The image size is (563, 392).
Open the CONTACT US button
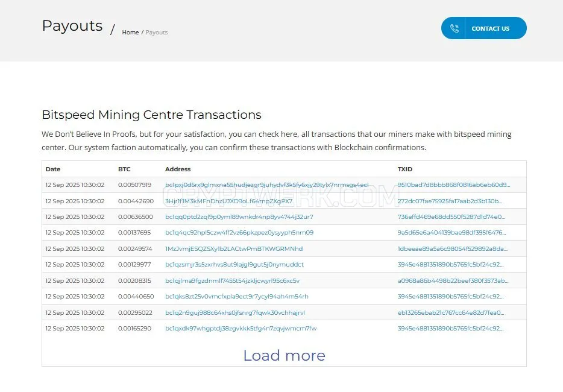(x=483, y=28)
